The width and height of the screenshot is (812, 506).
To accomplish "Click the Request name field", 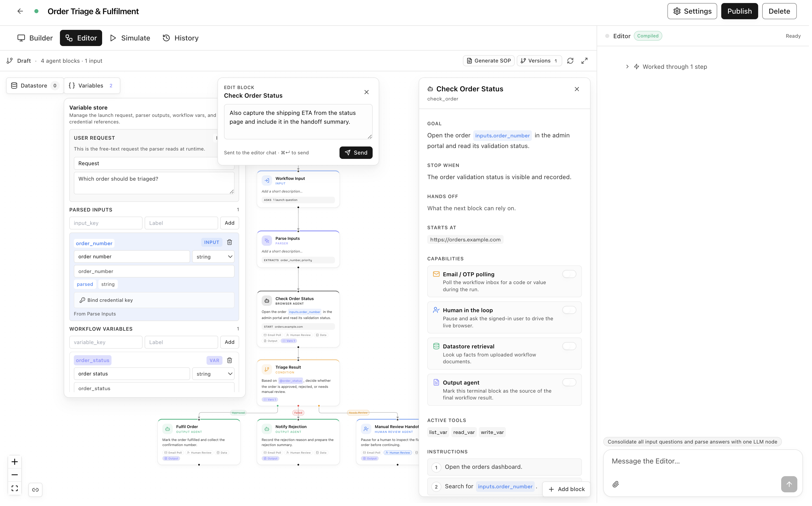I will pyautogui.click(x=154, y=164).
